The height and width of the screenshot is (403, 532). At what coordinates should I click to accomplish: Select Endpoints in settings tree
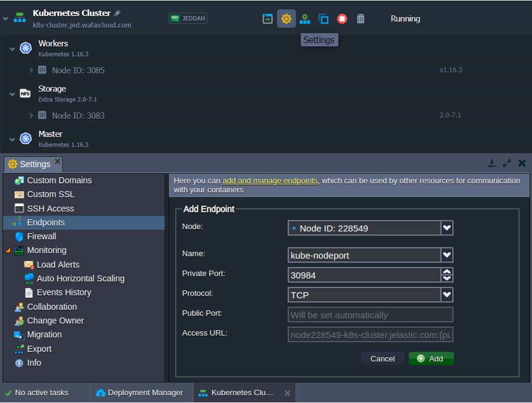84,223
